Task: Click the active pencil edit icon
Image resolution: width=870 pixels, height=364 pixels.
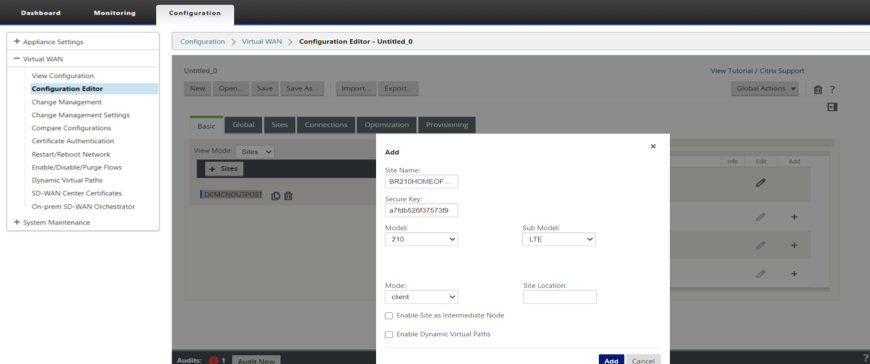Action: point(761,183)
